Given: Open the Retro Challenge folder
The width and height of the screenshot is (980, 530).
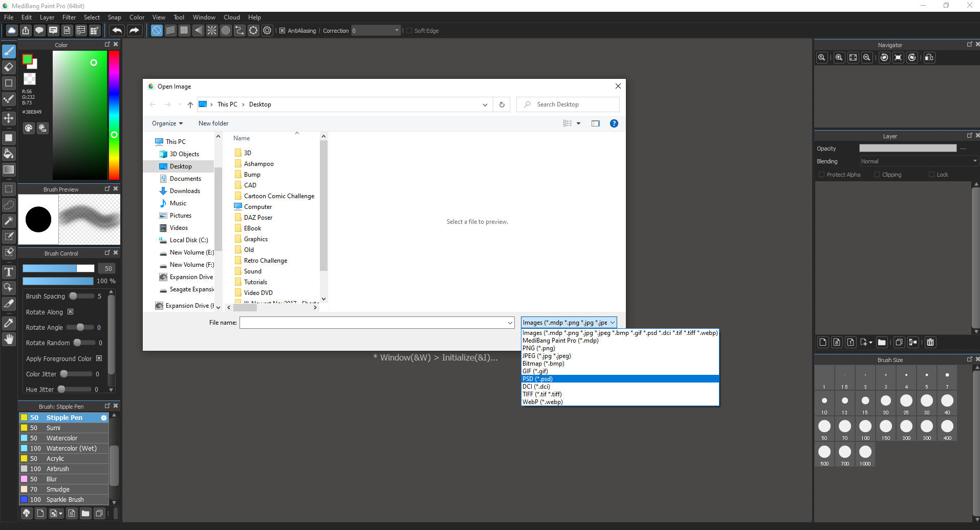Looking at the screenshot, I should pos(266,261).
